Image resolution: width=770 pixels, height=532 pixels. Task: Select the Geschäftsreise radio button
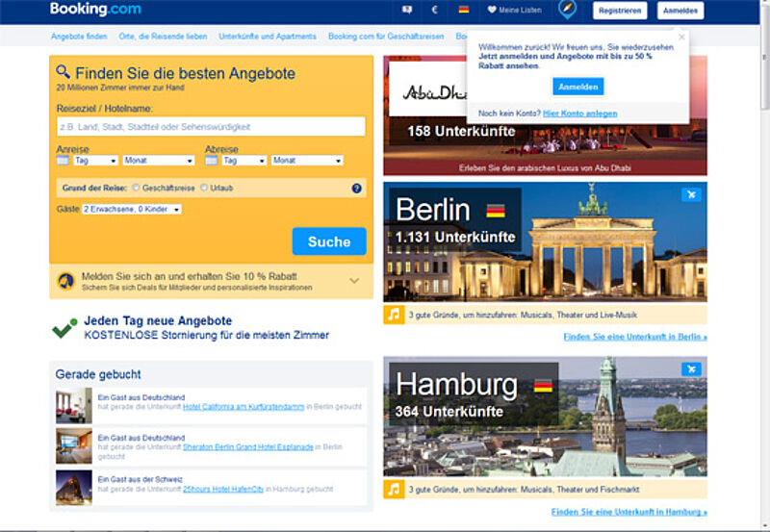click(x=136, y=189)
